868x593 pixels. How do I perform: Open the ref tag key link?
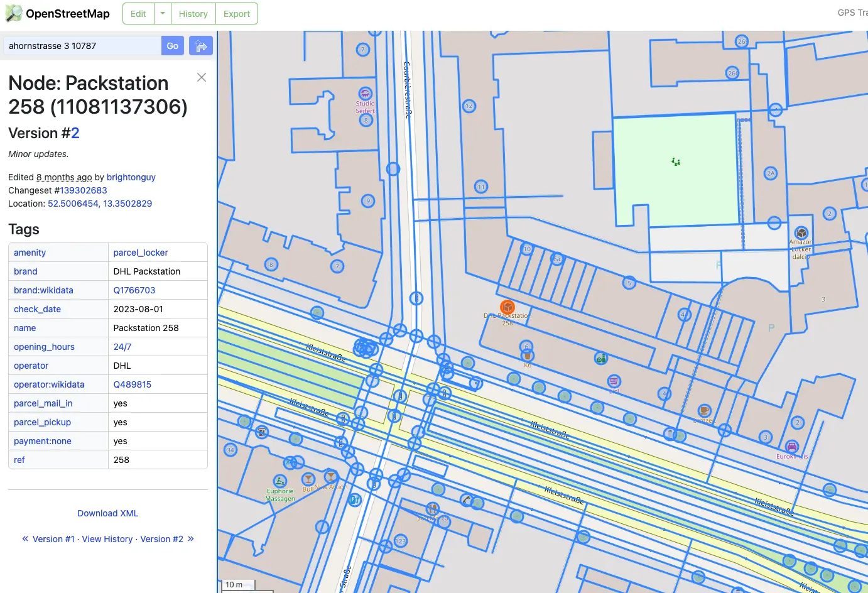coord(19,460)
